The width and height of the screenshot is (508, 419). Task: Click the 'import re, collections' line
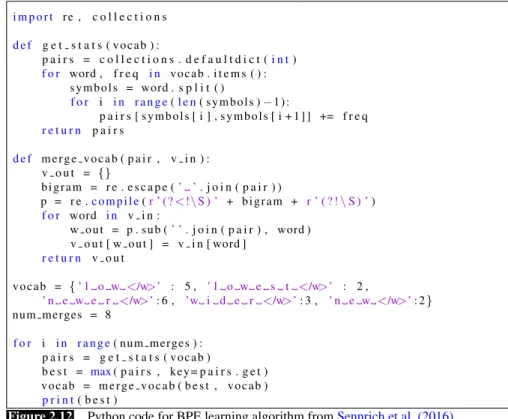pos(90,17)
